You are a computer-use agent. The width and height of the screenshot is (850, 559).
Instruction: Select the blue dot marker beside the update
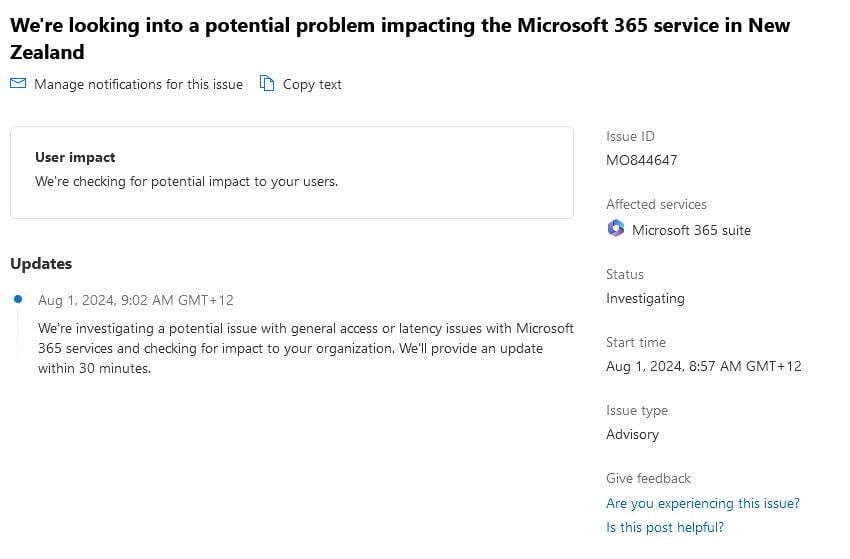pos(18,299)
